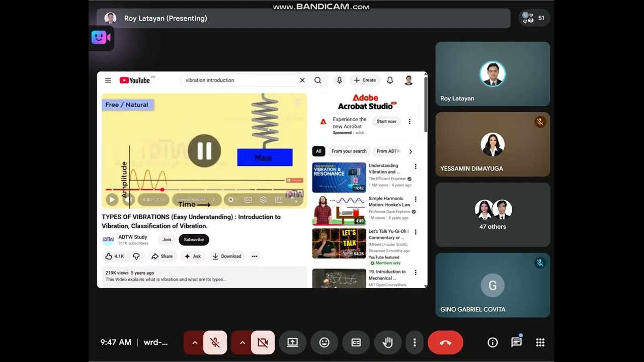
Task: Expand the video description box
Action: pos(204,277)
